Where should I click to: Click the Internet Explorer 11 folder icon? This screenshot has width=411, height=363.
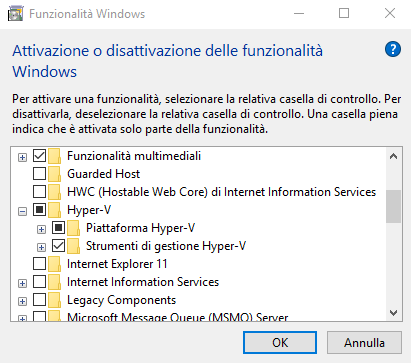55,264
